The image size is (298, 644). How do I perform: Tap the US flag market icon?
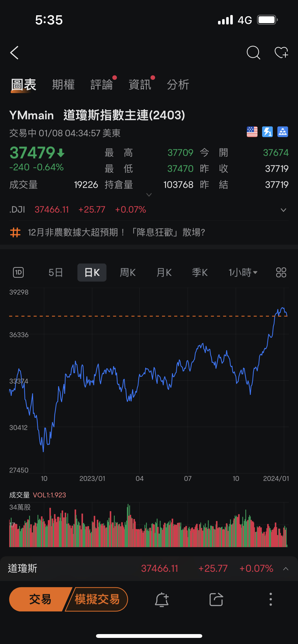[x=252, y=132]
